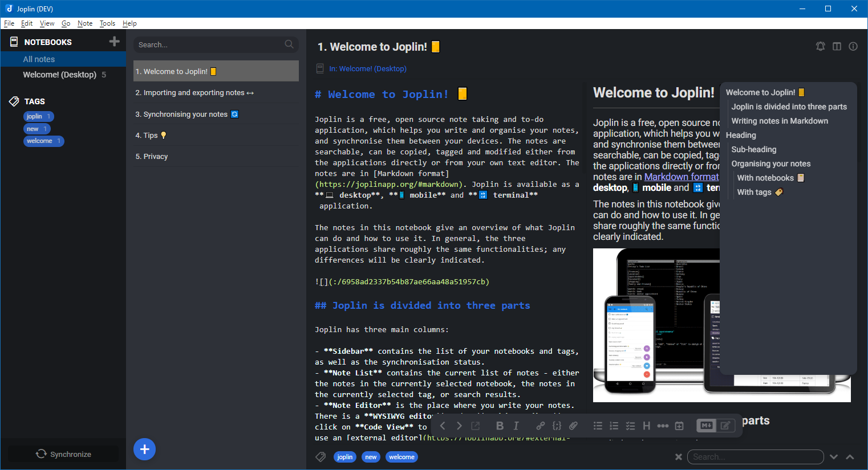Open the note 5. Privacy
The height and width of the screenshot is (470, 868).
[216, 156]
